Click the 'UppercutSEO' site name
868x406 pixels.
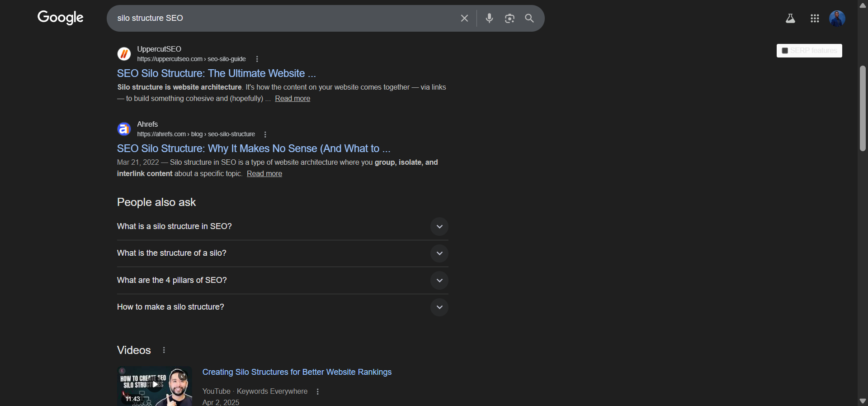[159, 49]
